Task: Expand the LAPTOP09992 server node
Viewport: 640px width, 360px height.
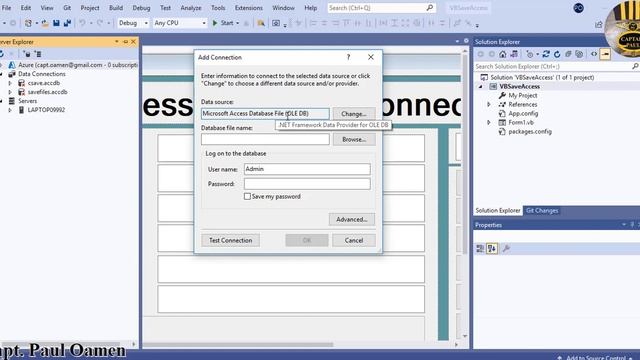Action: [x=10, y=110]
